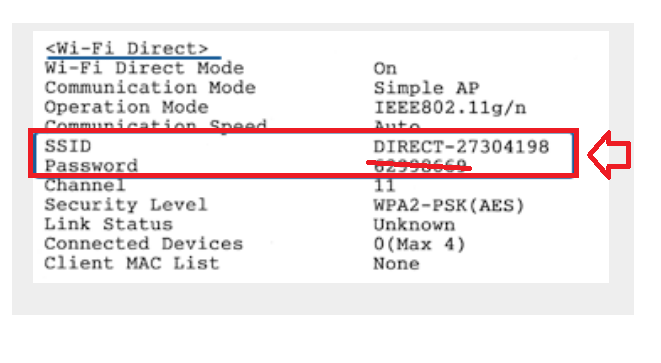Select the SSID value DIRECT-27304198

[x=461, y=147]
